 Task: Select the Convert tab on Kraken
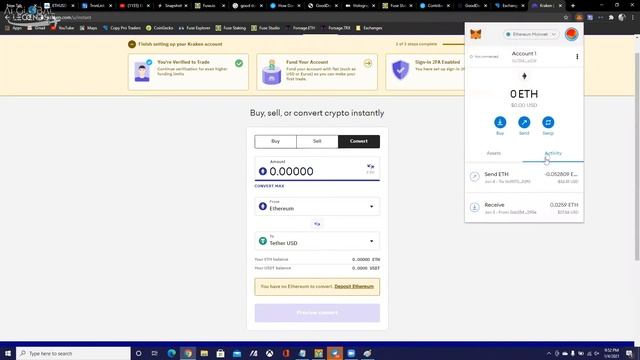(x=359, y=141)
